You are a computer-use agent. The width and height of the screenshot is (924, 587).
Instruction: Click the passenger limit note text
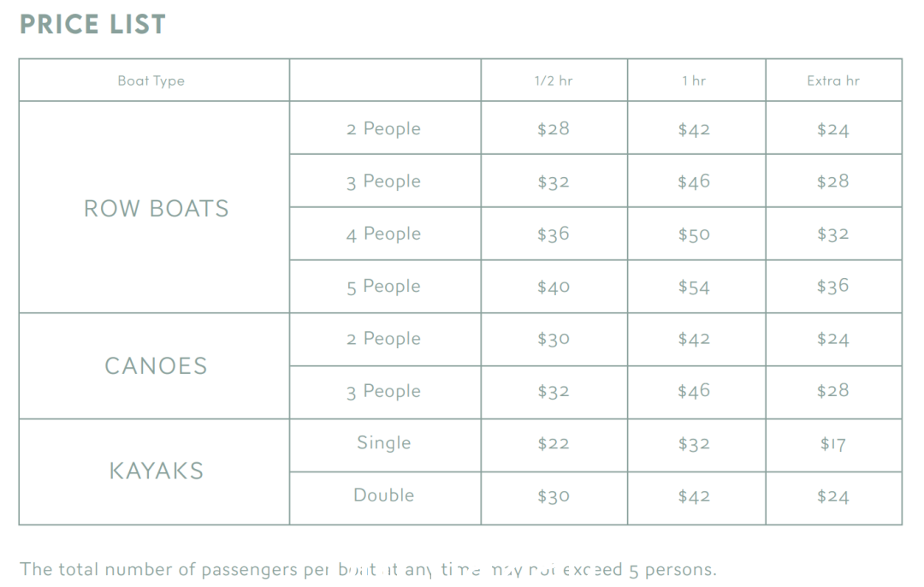click(x=368, y=569)
